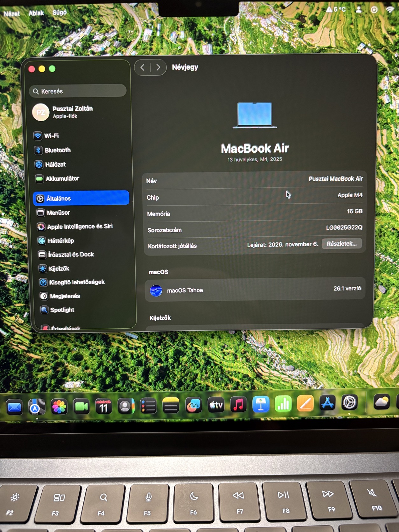This screenshot has width=399, height=532.
Task: Open Íróasztal és Dock settings
Action: [66, 255]
